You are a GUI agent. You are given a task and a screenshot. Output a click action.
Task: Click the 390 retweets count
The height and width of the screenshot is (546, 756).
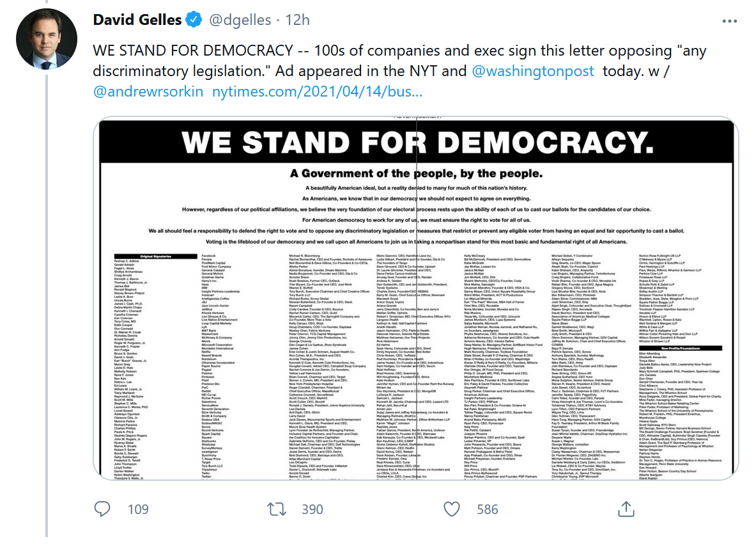312,510
